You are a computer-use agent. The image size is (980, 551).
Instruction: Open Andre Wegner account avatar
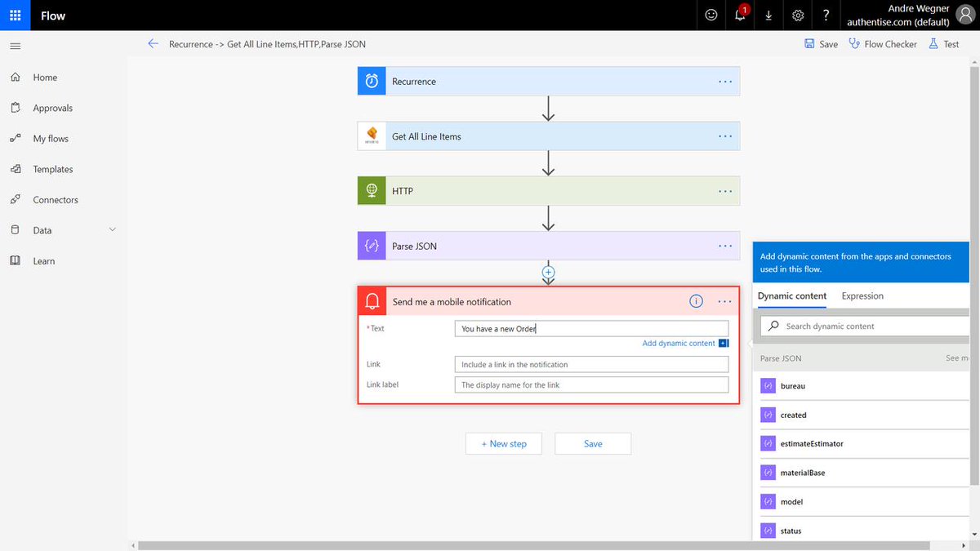pos(964,15)
